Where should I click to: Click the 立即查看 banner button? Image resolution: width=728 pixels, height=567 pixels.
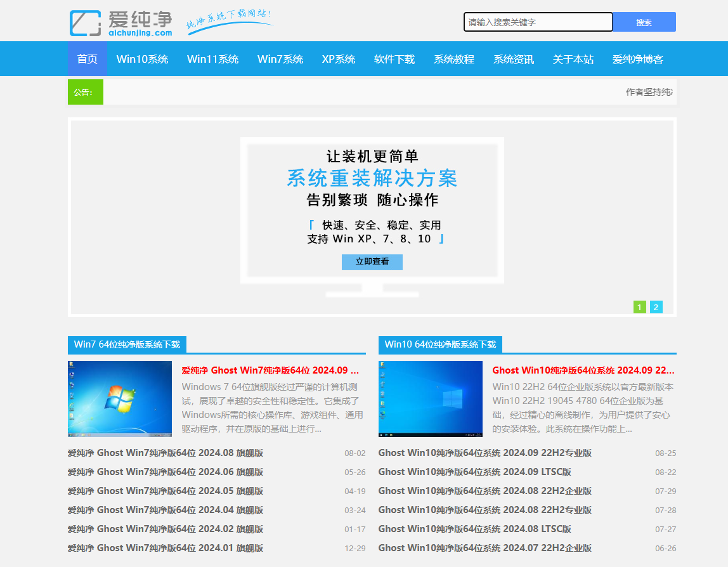[x=372, y=261]
